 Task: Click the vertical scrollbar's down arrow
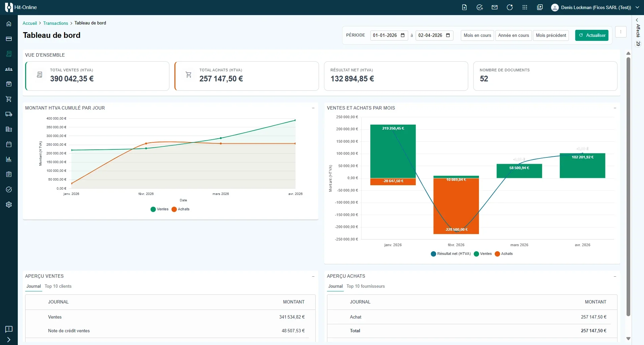[x=629, y=339]
